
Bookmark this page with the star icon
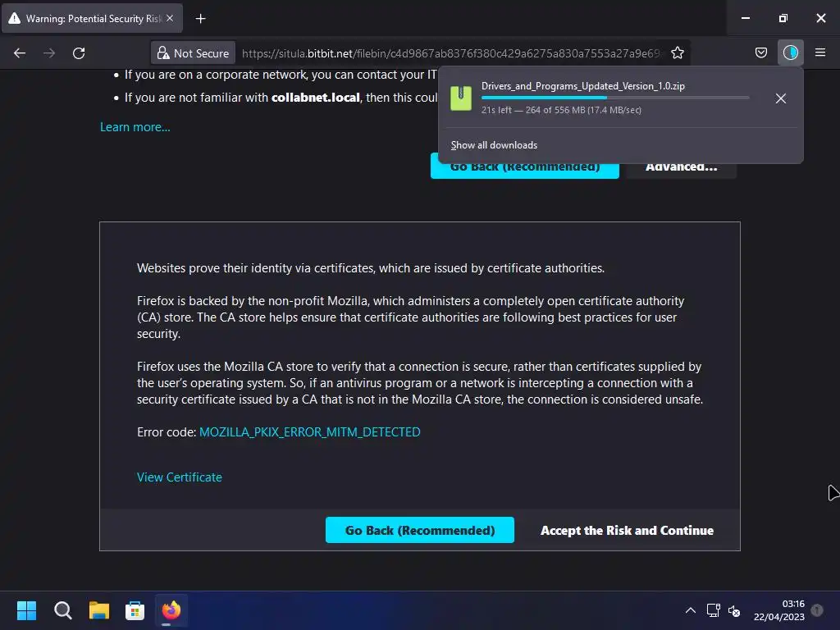pyautogui.click(x=677, y=53)
